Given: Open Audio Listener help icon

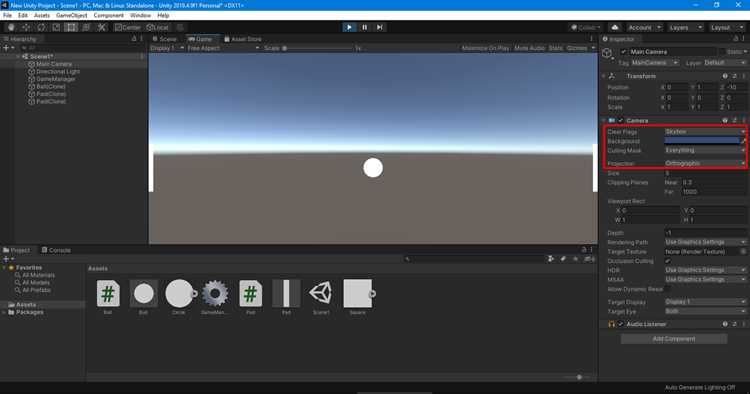Looking at the screenshot, I should [725, 324].
